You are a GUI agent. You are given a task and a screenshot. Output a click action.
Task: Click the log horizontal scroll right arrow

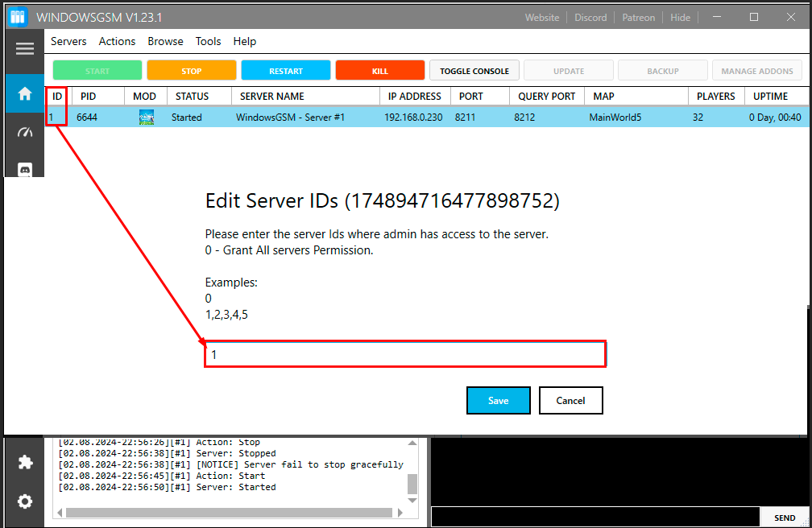click(x=400, y=513)
